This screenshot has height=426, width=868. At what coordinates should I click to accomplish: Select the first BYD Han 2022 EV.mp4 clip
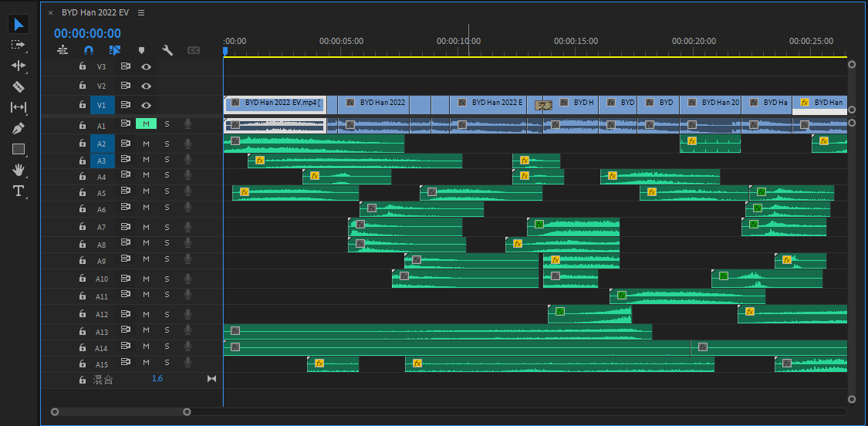[x=275, y=105]
